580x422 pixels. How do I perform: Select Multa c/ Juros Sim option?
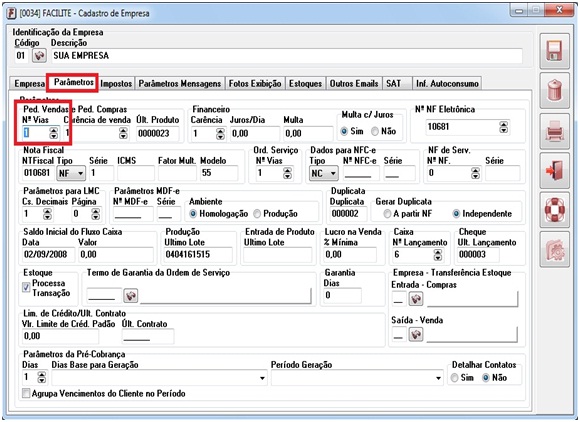344,131
